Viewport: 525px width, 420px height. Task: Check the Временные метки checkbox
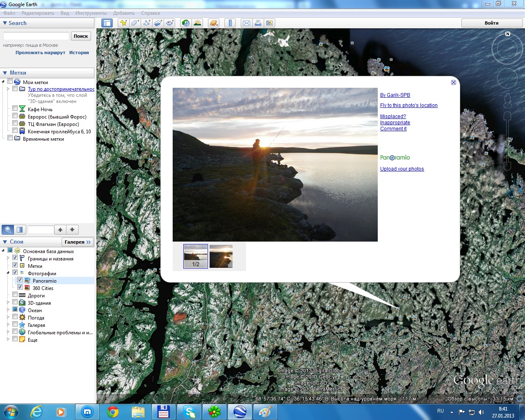click(x=10, y=138)
